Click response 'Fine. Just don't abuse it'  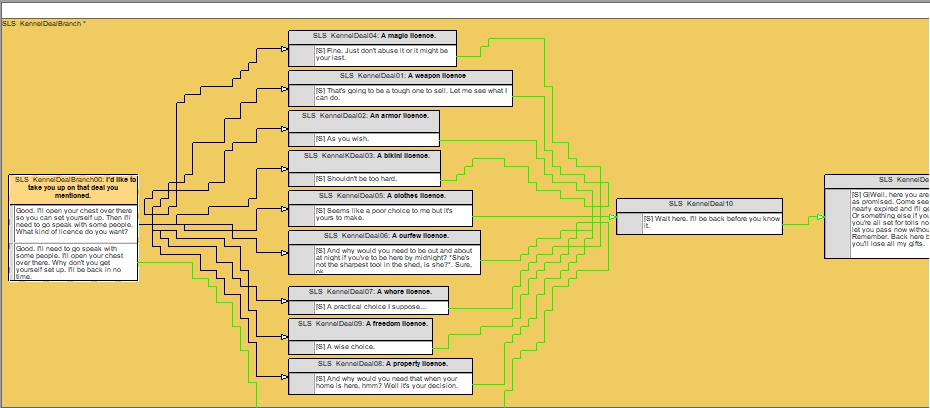385,55
